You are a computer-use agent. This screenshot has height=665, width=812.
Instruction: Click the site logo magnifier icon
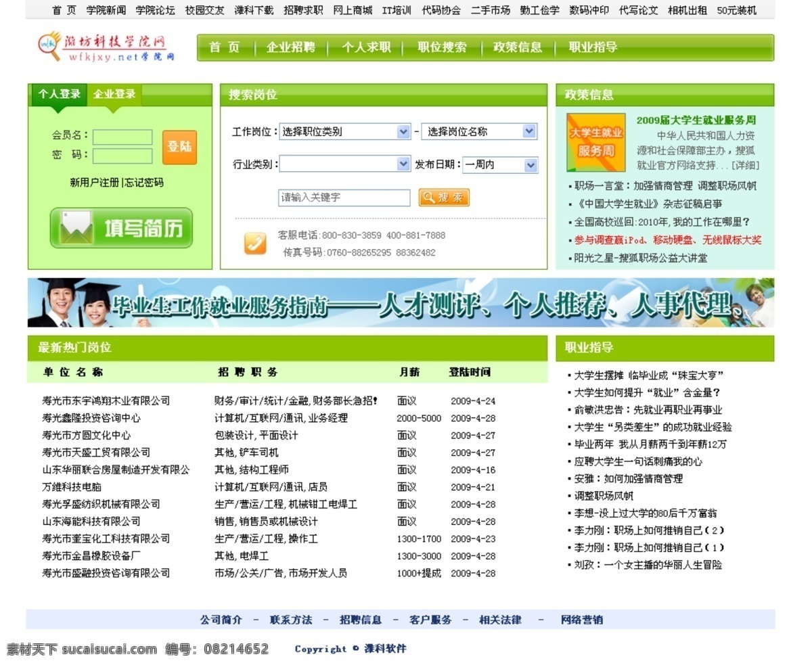(50, 45)
